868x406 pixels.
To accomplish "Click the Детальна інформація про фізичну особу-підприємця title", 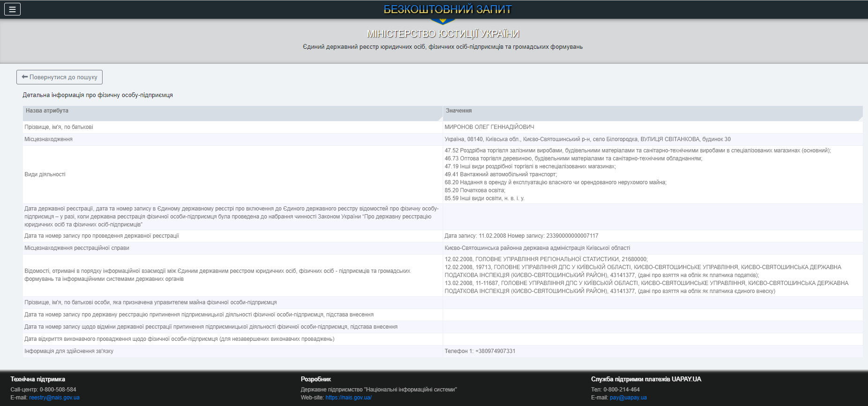I will 98,95.
